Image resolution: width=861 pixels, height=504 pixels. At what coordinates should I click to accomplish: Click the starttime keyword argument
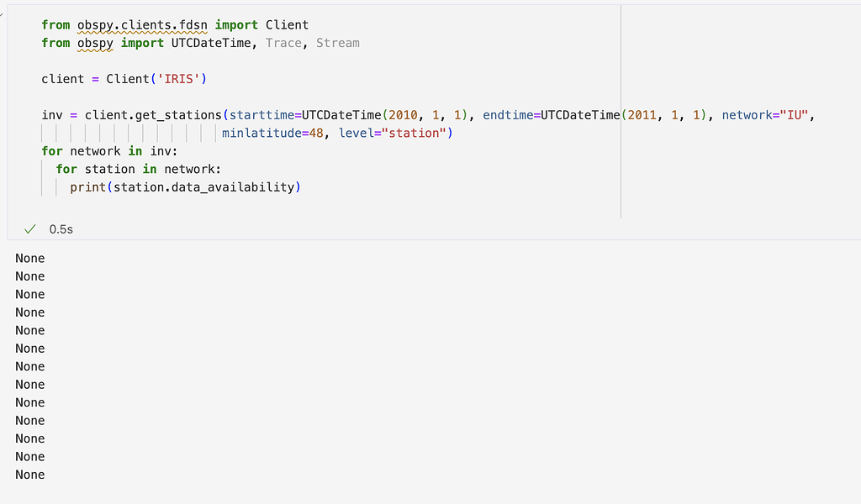coord(261,115)
